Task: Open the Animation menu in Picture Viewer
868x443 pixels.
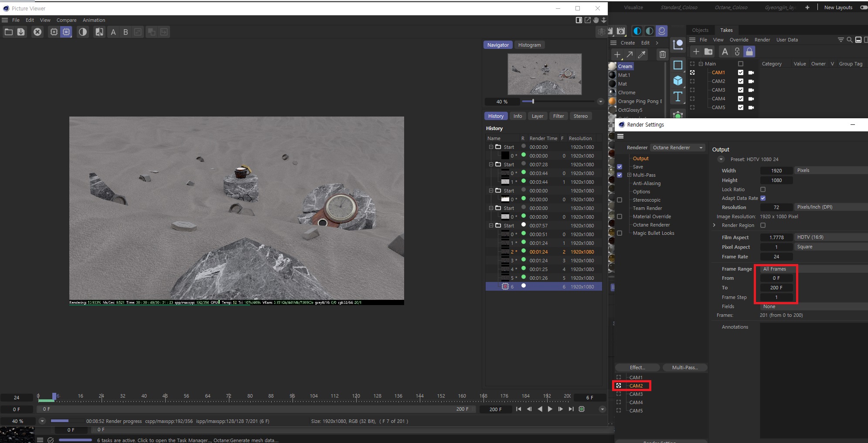Action: click(x=94, y=20)
